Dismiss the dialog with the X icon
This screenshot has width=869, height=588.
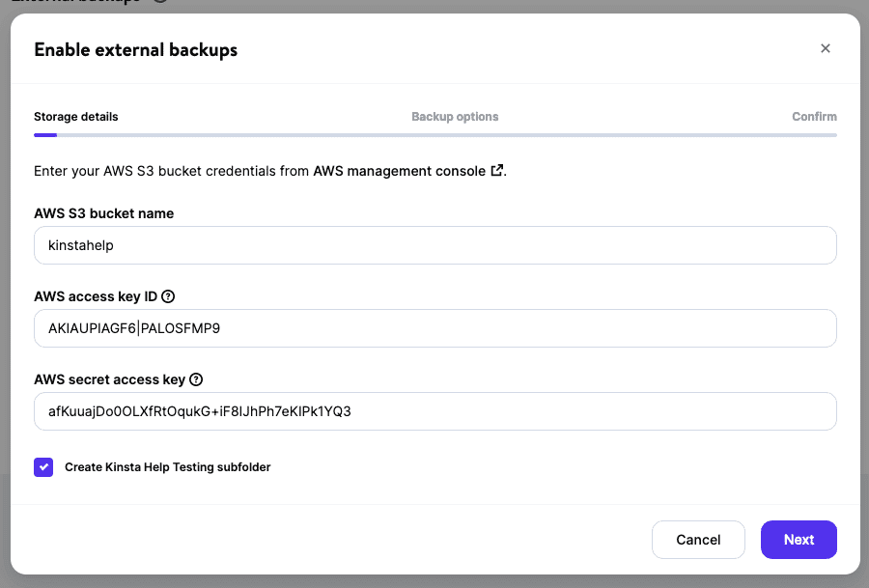click(826, 47)
